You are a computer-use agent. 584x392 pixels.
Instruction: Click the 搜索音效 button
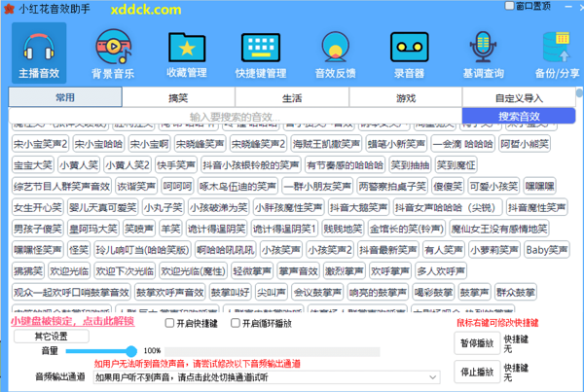[x=519, y=117]
